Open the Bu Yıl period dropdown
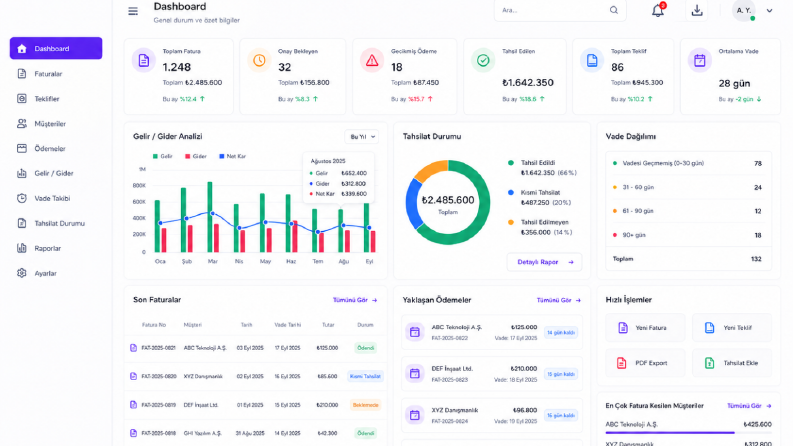793x446 pixels. [x=362, y=137]
